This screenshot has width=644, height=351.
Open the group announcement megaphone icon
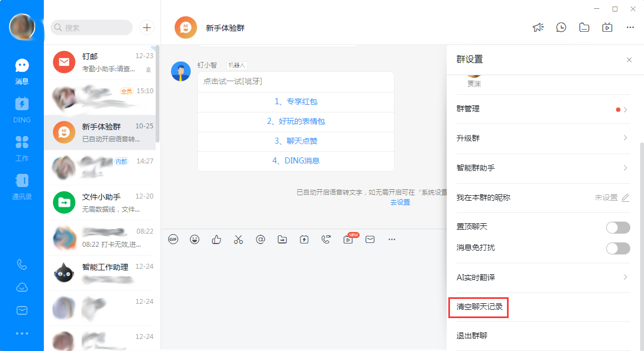tap(538, 27)
